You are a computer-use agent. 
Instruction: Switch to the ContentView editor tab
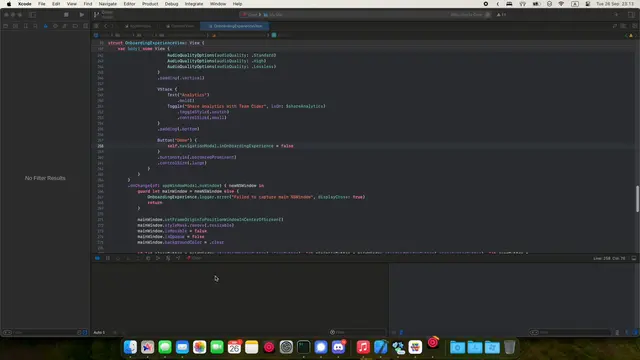point(180,26)
